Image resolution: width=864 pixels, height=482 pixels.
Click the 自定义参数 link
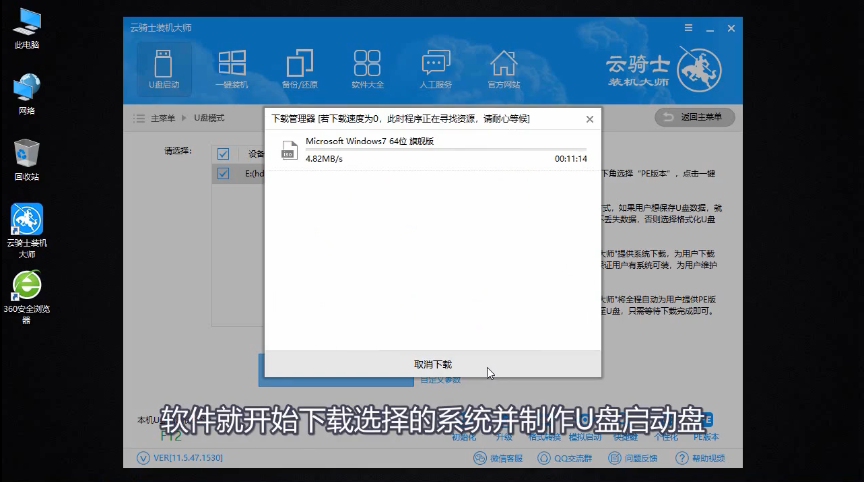pos(440,380)
